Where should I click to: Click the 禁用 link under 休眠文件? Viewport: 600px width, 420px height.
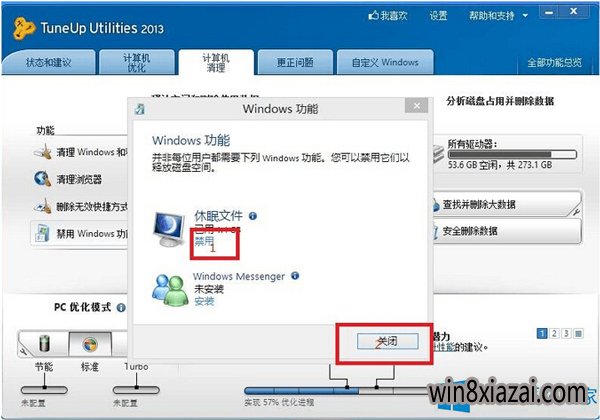click(x=204, y=241)
